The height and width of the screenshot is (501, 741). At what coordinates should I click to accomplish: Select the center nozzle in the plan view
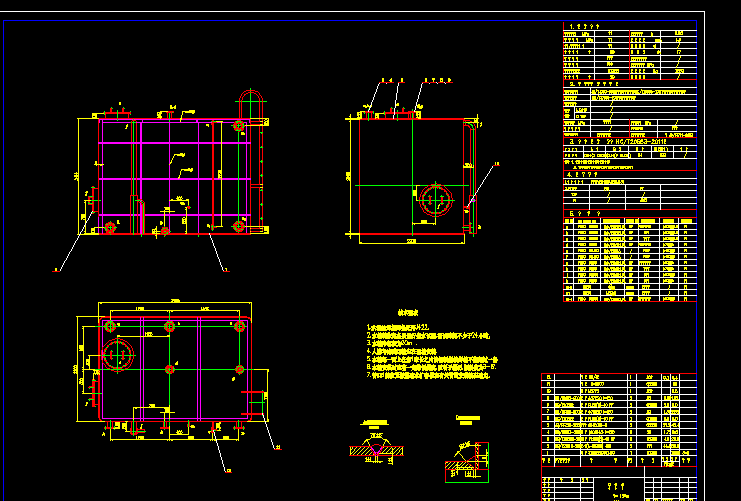[x=170, y=369]
